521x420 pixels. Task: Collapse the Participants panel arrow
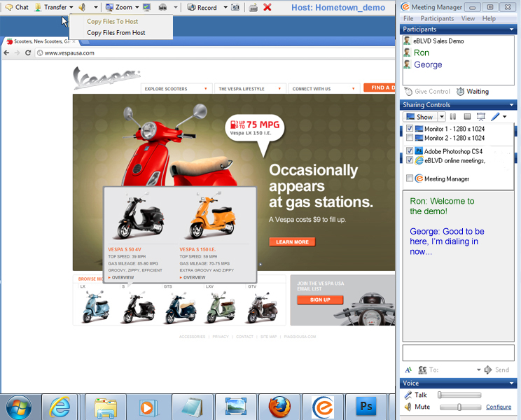[x=511, y=29]
